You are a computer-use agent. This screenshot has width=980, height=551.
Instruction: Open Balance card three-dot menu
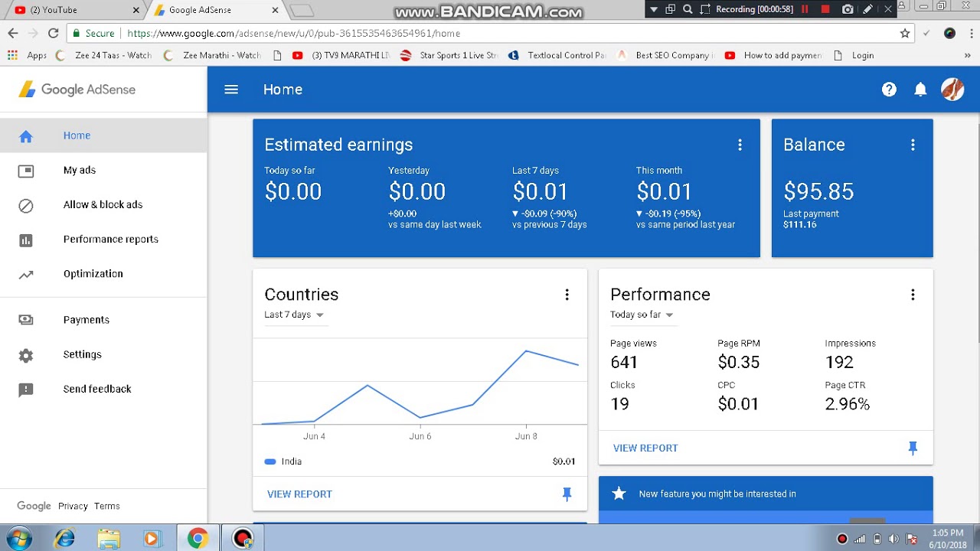pos(913,145)
